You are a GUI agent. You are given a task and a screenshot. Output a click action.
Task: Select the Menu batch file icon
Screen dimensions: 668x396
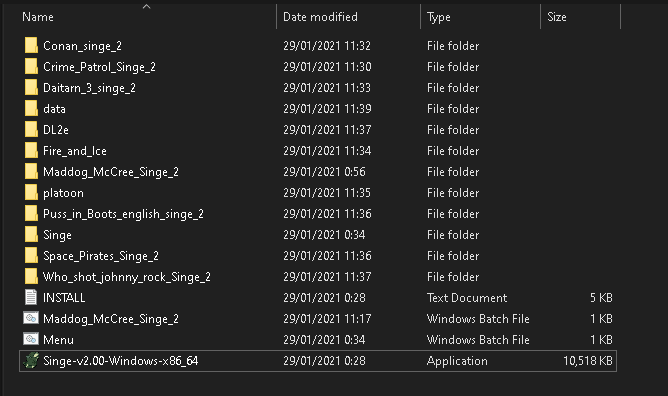[x=31, y=339]
